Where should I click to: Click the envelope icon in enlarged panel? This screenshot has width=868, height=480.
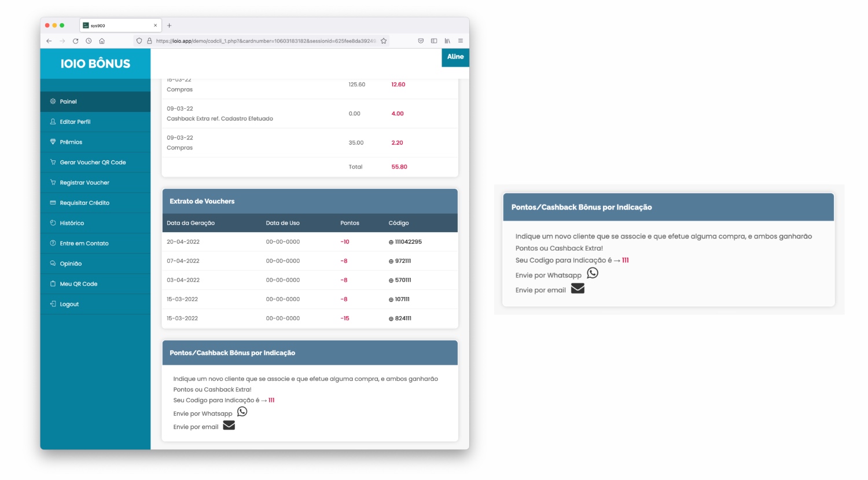(578, 288)
